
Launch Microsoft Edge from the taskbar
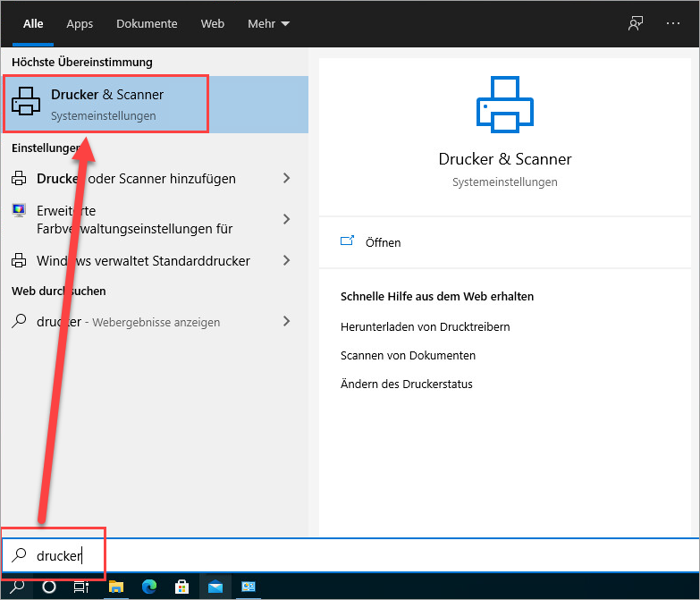point(149,587)
